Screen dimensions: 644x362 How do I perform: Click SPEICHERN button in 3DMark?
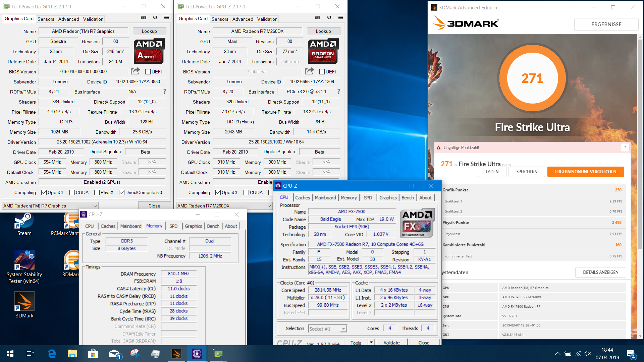[x=527, y=172]
